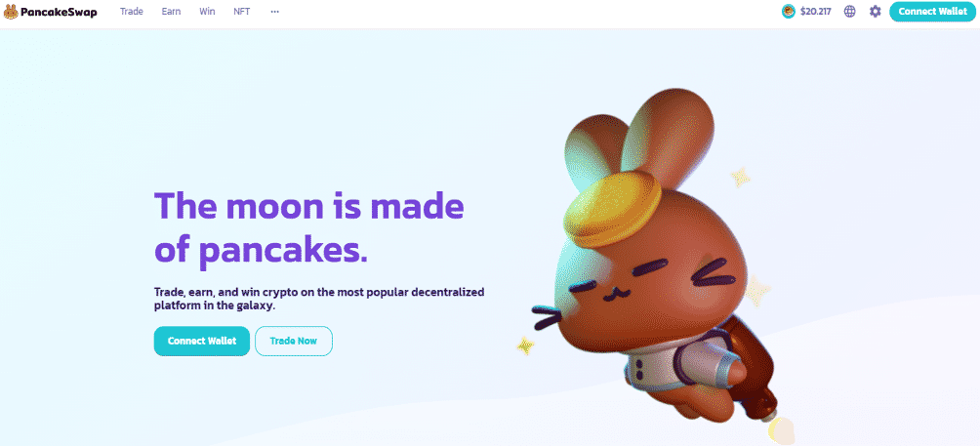Open the Earn menu
The width and height of the screenshot is (980, 447).
click(x=171, y=12)
